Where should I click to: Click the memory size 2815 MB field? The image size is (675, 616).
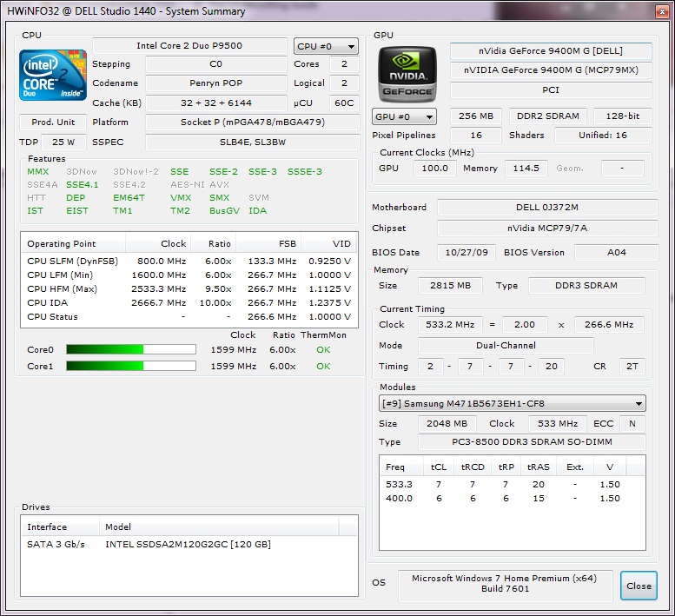tap(450, 285)
